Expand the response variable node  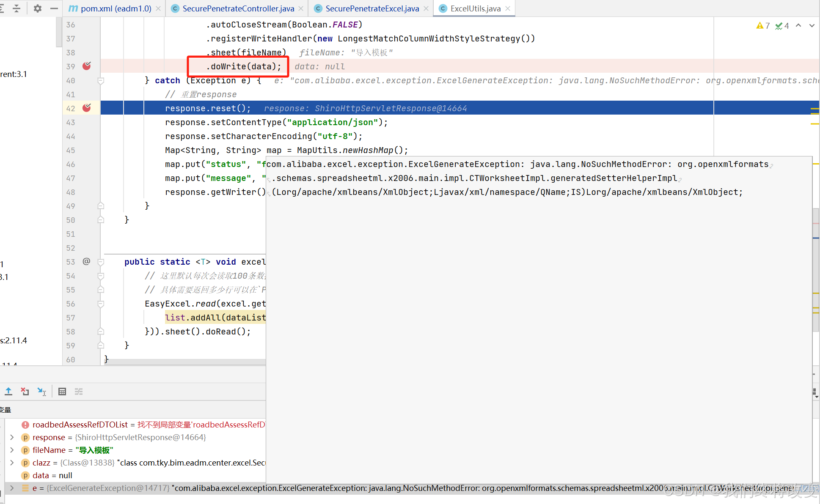click(x=11, y=437)
